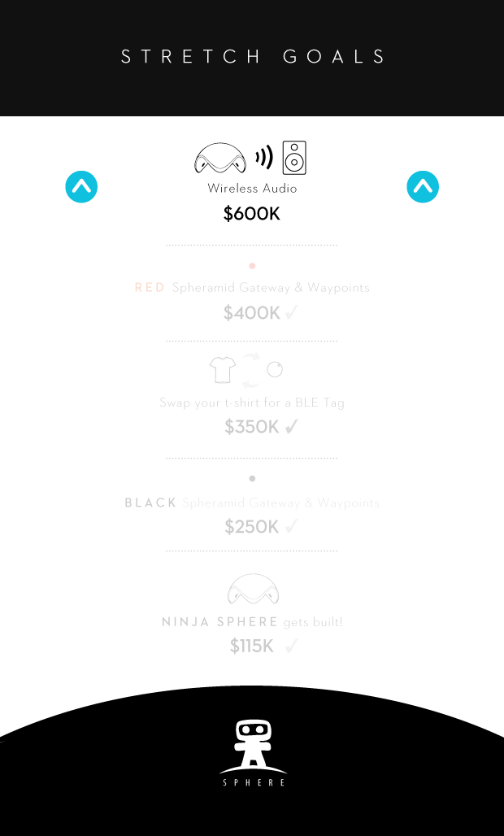This screenshot has width=504, height=836.
Task: Click the faded BLE tag circle icon
Action: 275,369
